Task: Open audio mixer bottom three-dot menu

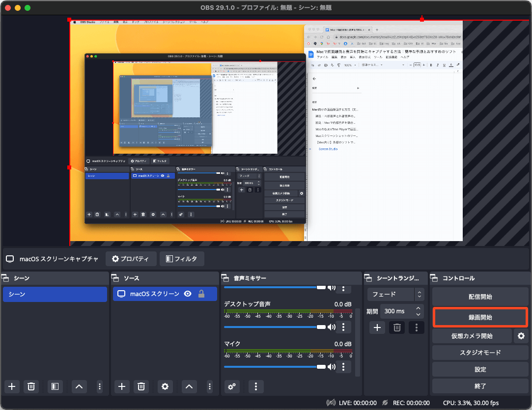Action: (x=256, y=386)
